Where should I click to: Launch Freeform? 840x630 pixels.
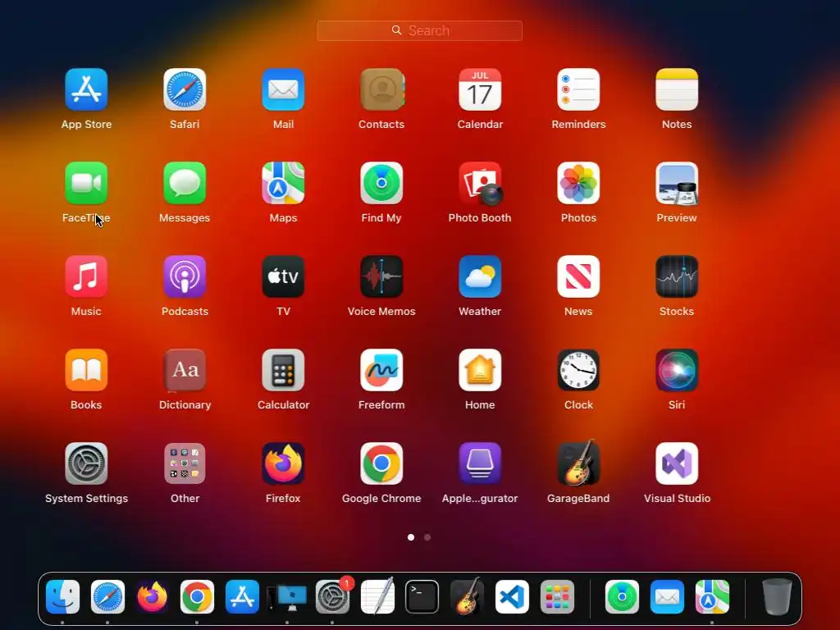381,370
